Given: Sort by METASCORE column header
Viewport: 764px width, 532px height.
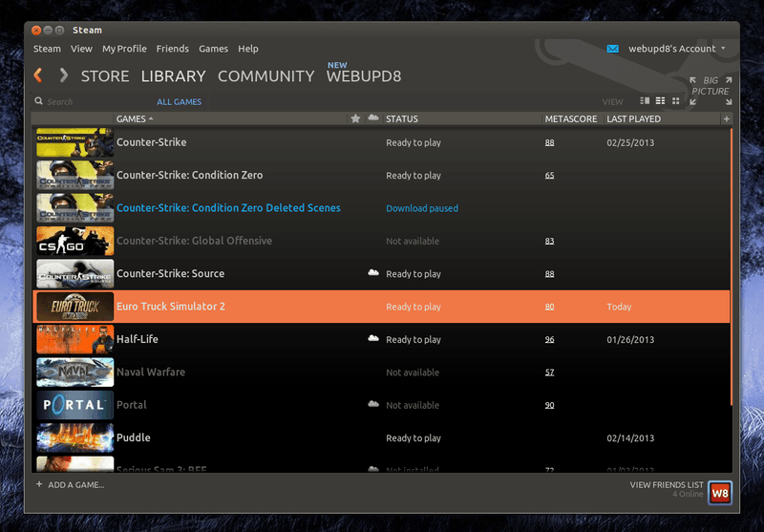Looking at the screenshot, I should [x=571, y=118].
